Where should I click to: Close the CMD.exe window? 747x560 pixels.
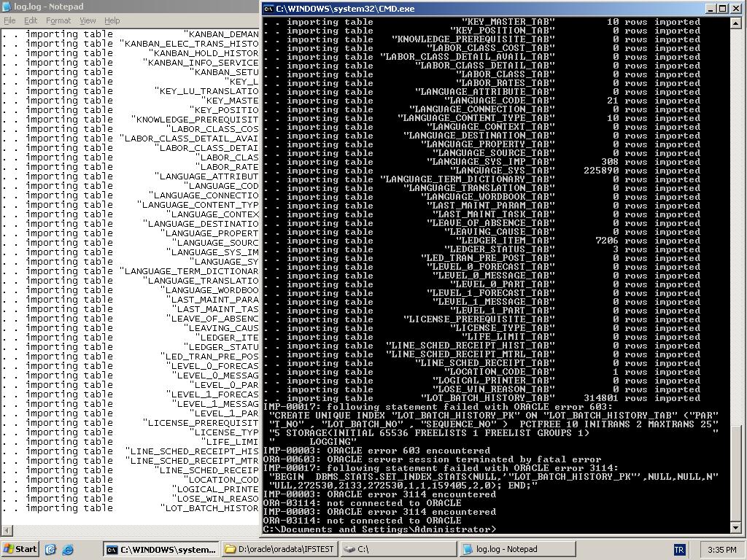pos(735,9)
